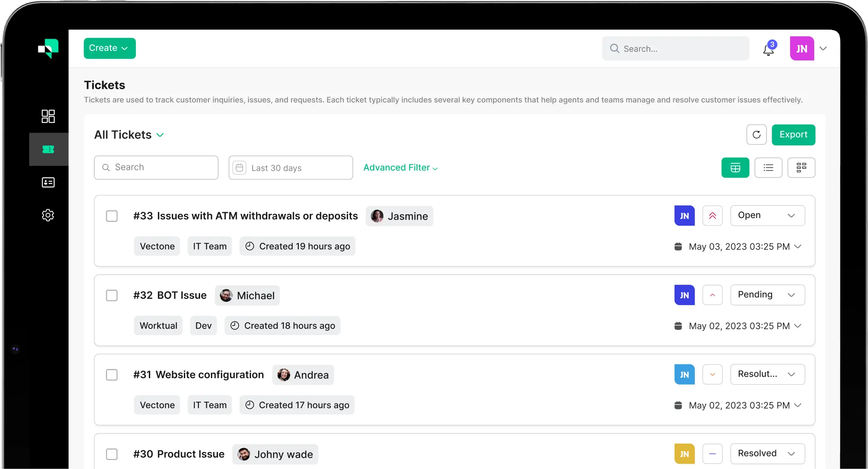
Task: Click the JN profile avatar in the header
Action: 802,48
